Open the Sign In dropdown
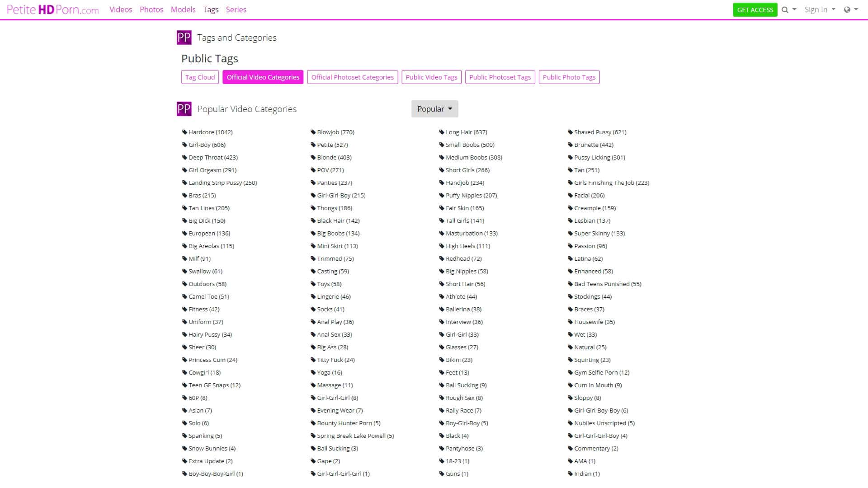The image size is (868, 488). (x=820, y=9)
